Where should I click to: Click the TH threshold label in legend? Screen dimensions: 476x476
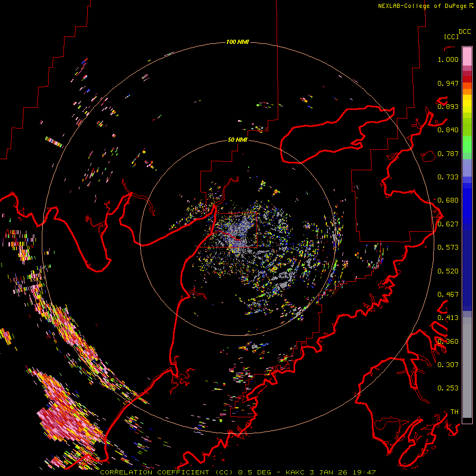[x=454, y=412]
